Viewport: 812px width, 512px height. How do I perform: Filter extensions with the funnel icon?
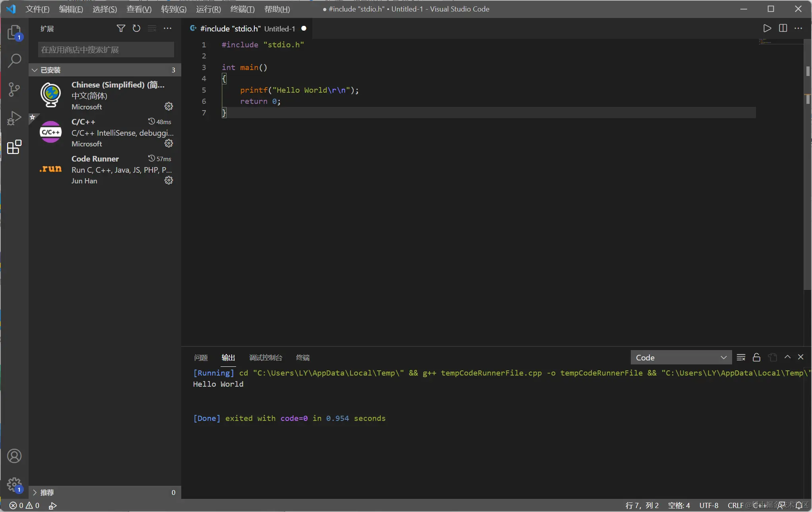click(x=121, y=28)
